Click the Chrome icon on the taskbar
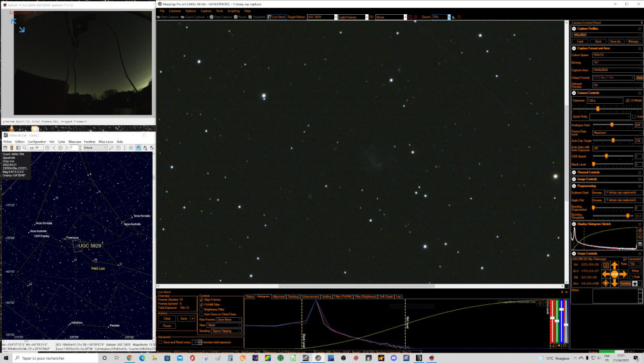 (129, 358)
